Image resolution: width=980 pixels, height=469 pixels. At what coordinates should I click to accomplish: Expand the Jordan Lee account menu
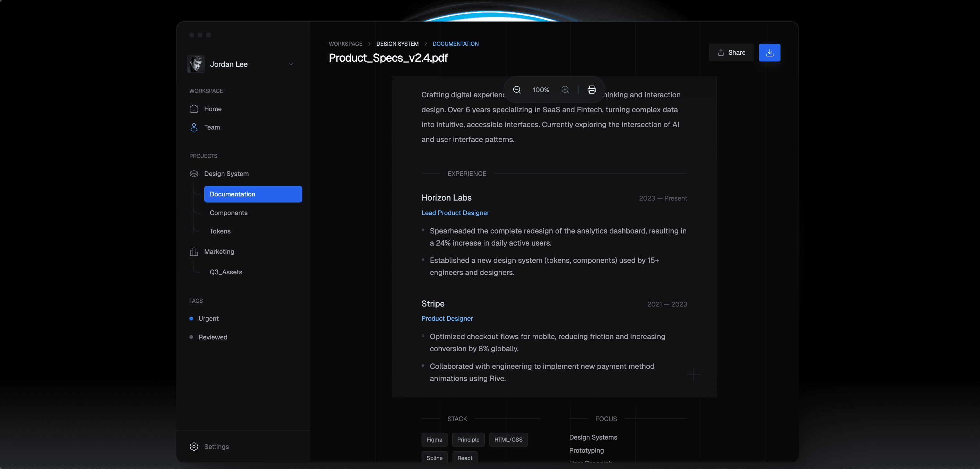coord(291,64)
